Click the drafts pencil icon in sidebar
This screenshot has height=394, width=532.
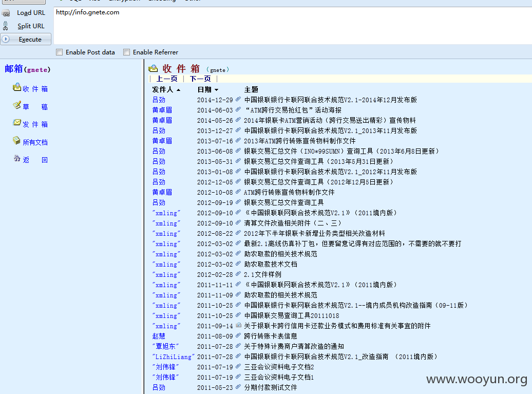17,105
